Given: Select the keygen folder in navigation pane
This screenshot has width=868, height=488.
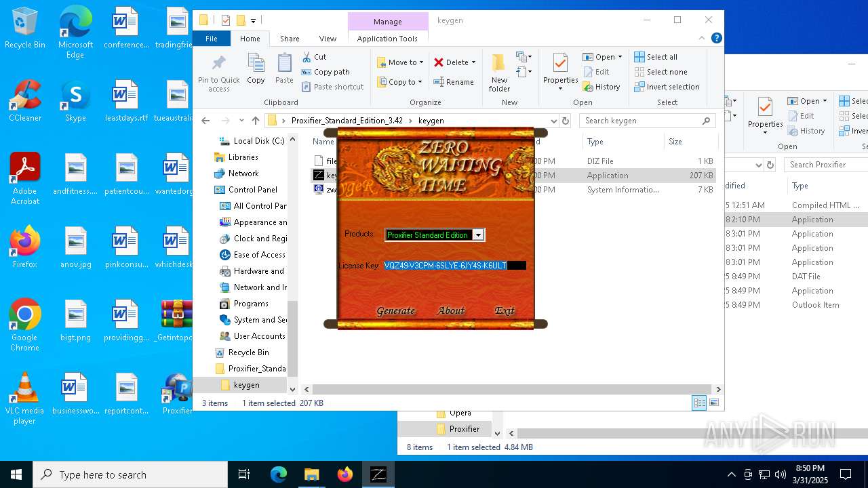Looking at the screenshot, I should [x=246, y=385].
